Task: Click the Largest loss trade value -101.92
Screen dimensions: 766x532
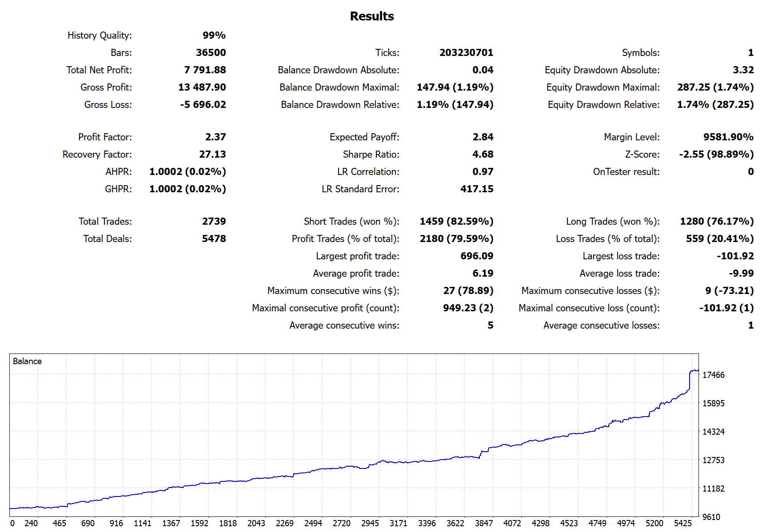Action: (x=735, y=256)
